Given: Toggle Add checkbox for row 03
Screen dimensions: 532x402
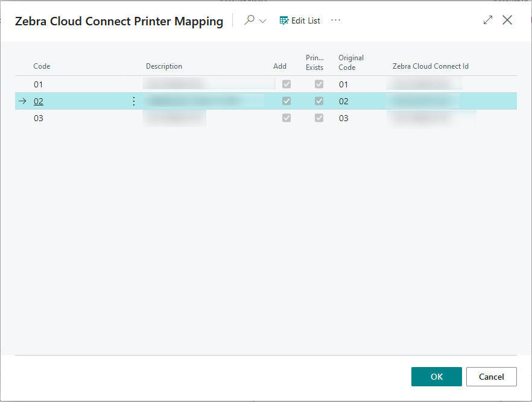Looking at the screenshot, I should 287,118.
